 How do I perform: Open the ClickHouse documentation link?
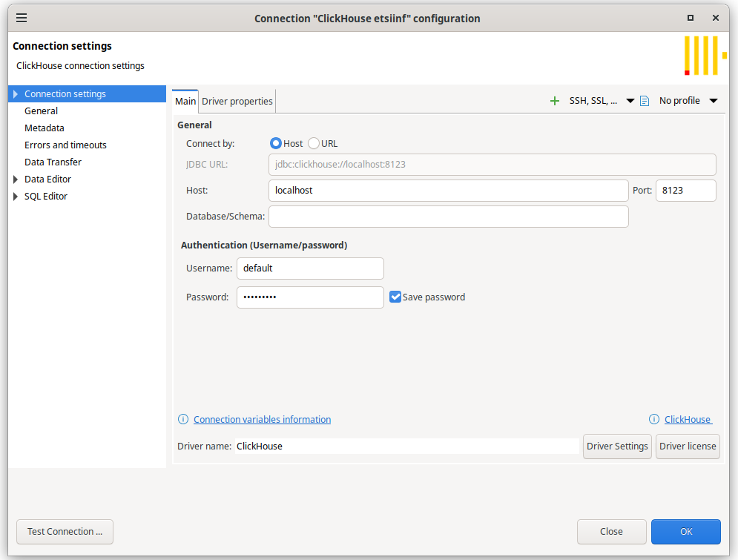click(x=688, y=419)
